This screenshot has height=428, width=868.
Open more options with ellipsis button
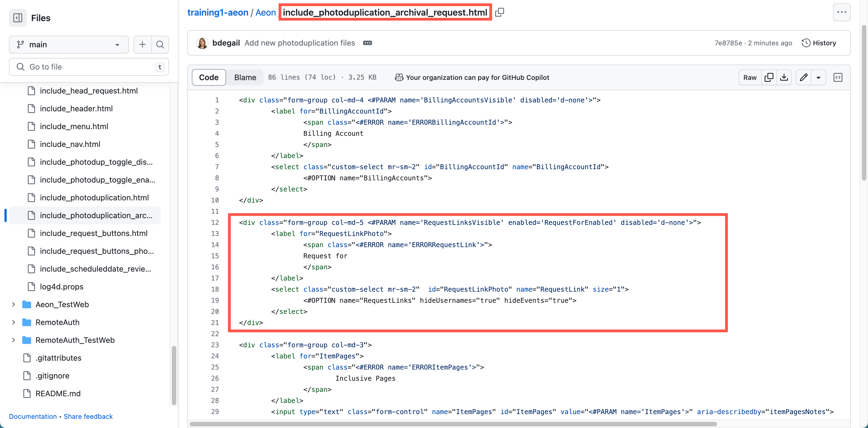pyautogui.click(x=842, y=12)
